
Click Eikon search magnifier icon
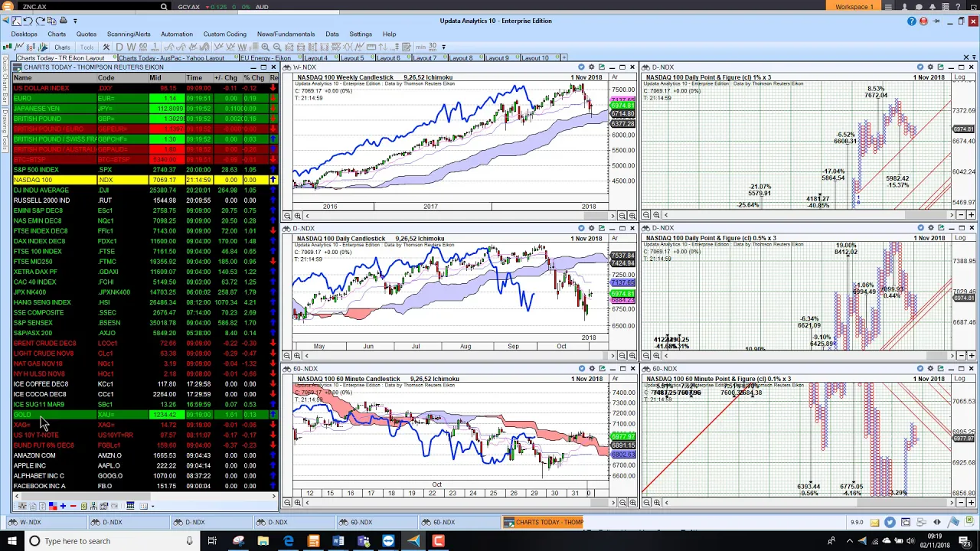(x=164, y=7)
